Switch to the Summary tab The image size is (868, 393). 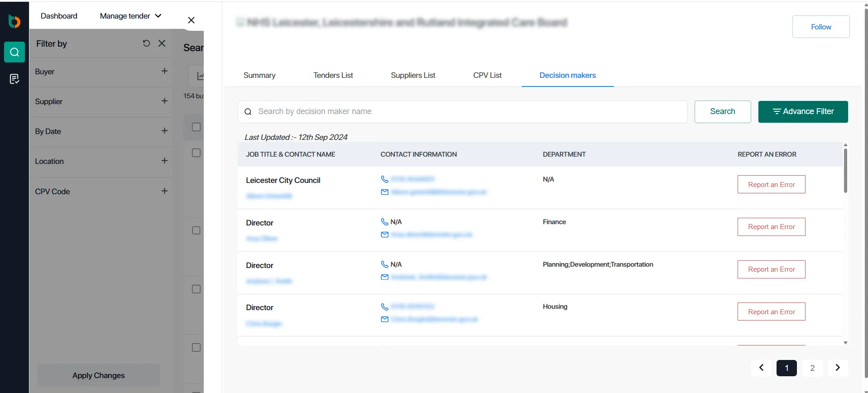(x=259, y=75)
